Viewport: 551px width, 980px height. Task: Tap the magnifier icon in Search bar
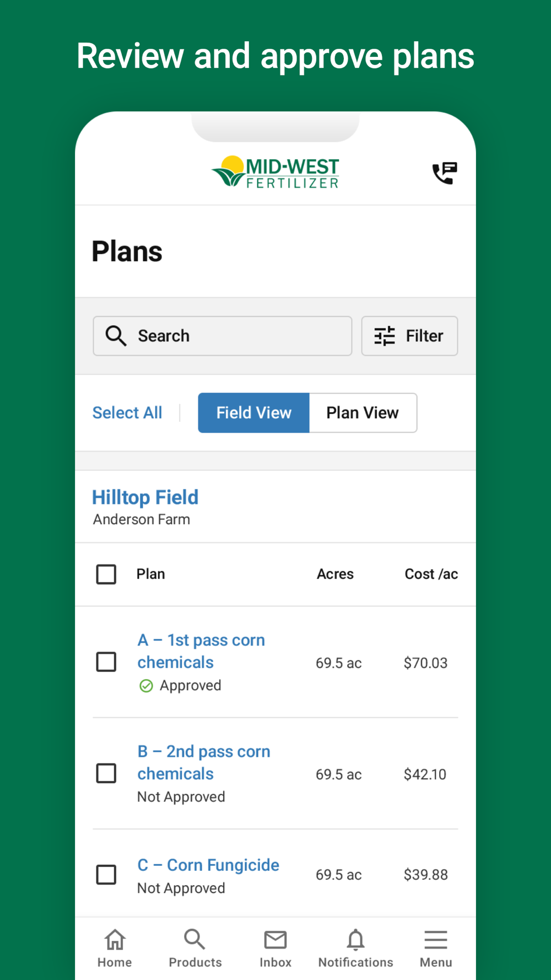coord(116,336)
